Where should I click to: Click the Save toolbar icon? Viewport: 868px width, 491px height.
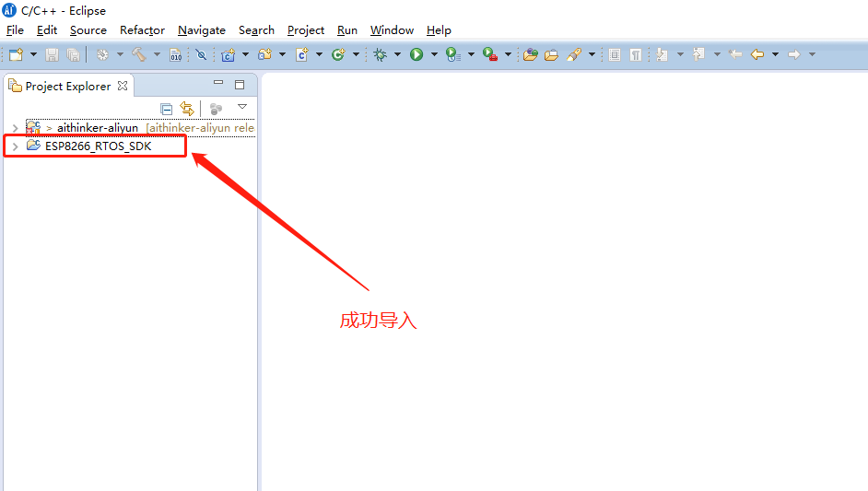click(52, 54)
